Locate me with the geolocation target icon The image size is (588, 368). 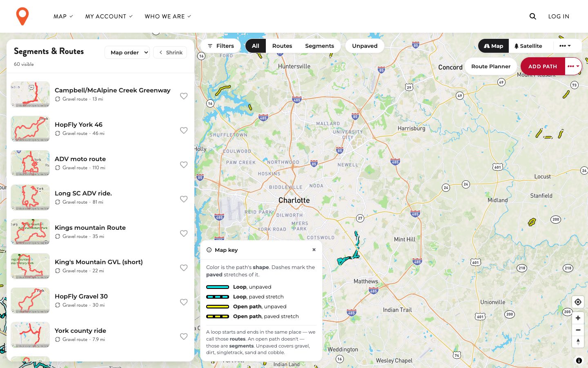coord(578,302)
